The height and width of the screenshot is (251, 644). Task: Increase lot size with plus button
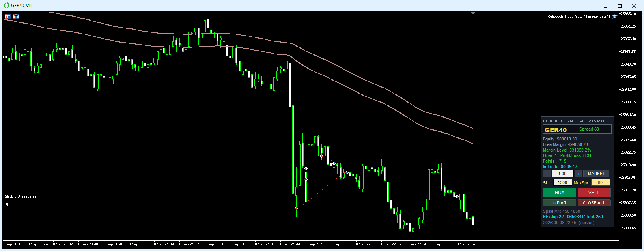point(579,174)
